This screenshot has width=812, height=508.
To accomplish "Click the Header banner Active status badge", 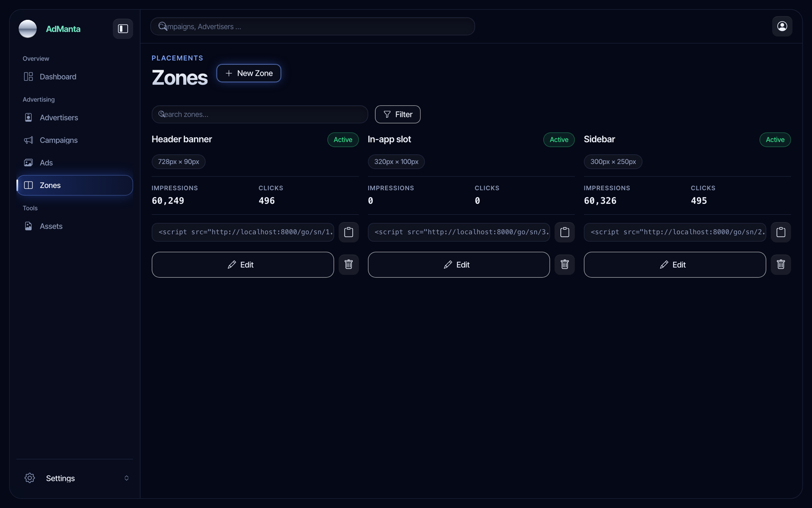I will [x=343, y=140].
